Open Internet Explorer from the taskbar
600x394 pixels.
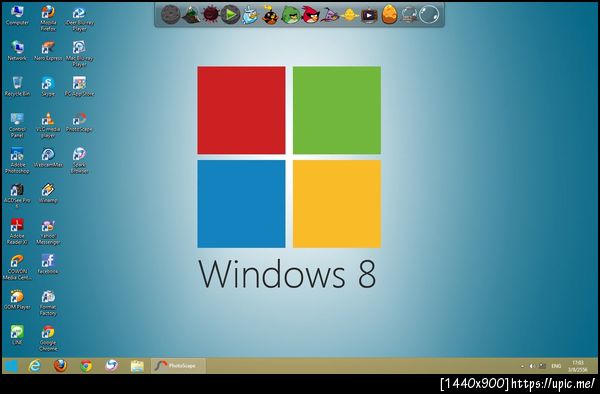point(34,366)
